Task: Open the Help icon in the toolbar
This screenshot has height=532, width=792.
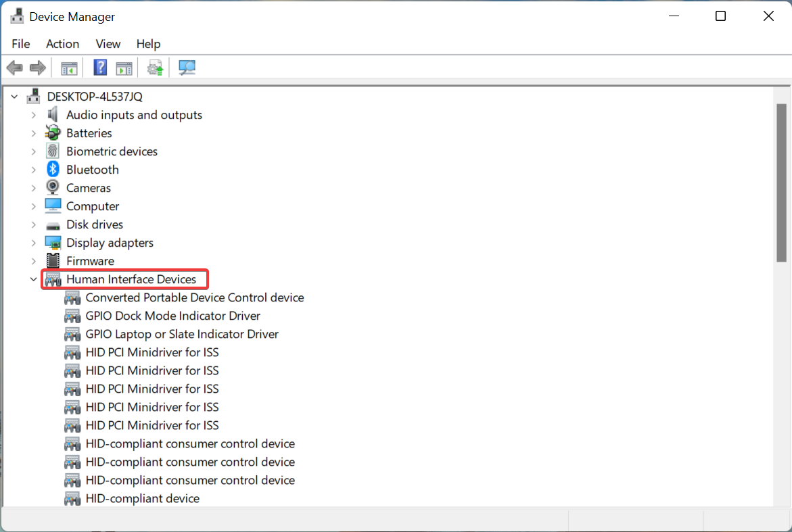Action: tap(99, 67)
